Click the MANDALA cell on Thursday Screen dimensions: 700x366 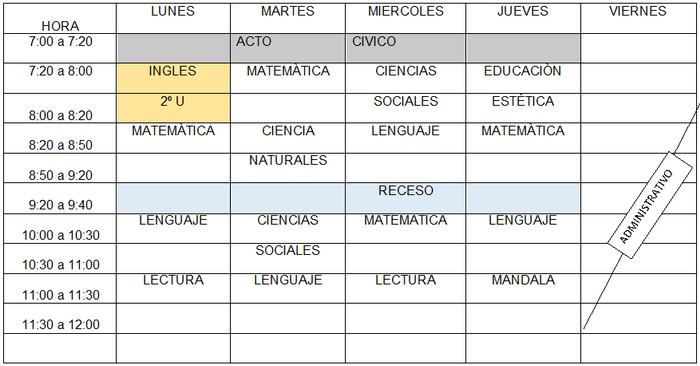click(523, 288)
